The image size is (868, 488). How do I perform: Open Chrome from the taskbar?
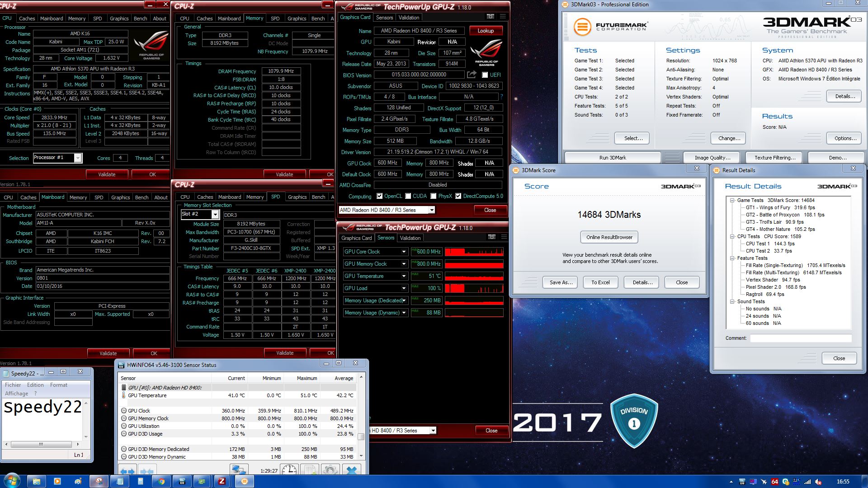click(x=161, y=482)
